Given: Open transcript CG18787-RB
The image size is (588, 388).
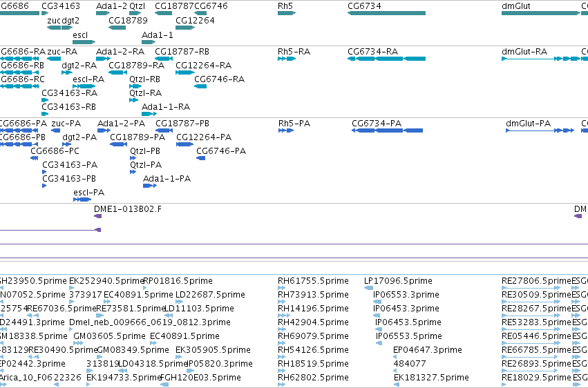Looking at the screenshot, I should (164, 59).
